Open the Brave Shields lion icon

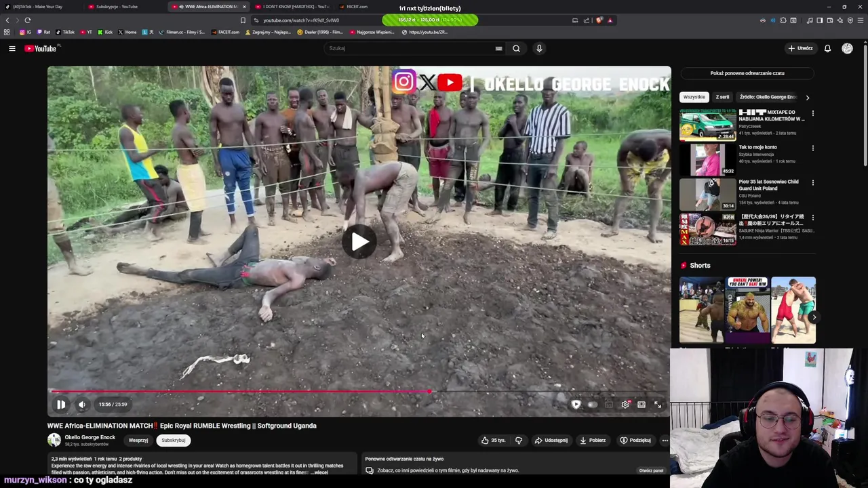click(599, 20)
